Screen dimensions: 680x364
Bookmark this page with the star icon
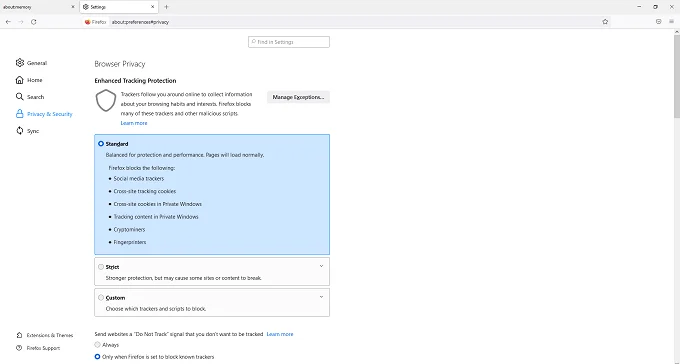point(605,22)
